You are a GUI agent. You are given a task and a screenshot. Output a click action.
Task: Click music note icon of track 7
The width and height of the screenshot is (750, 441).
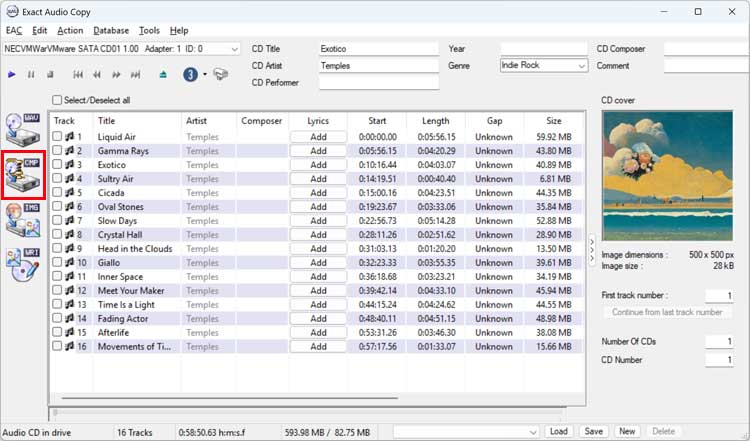pyautogui.click(x=70, y=220)
